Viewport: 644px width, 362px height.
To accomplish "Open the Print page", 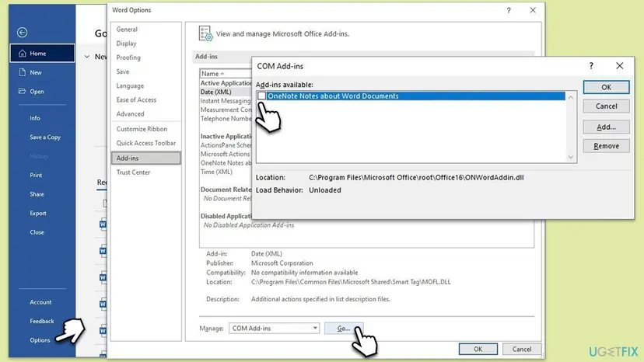I will pos(36,175).
